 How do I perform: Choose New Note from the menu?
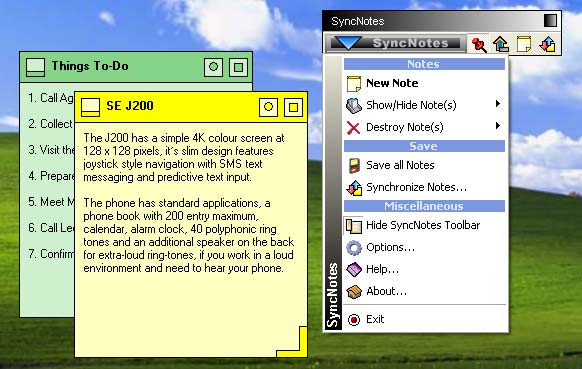point(424,83)
